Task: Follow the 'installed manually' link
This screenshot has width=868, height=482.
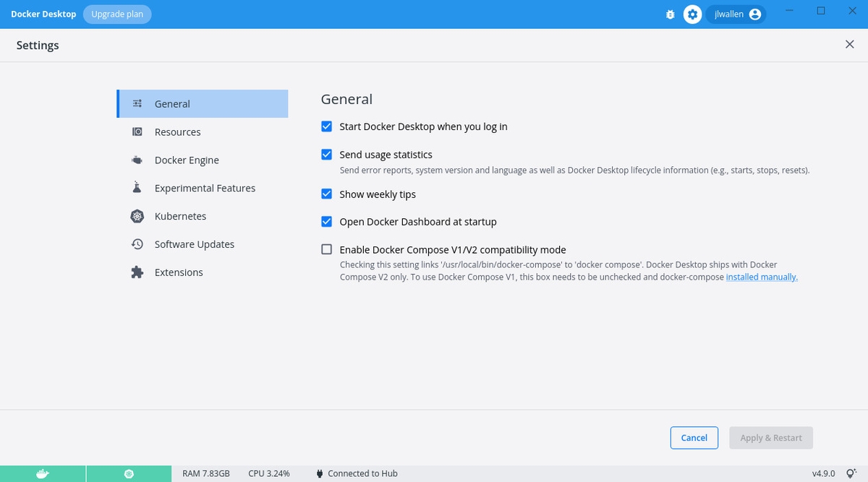Action: point(762,277)
